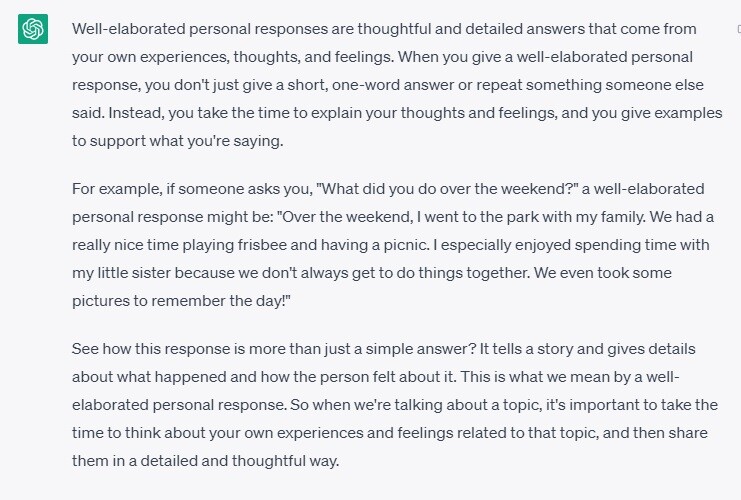Click "them in a detailed and thoughtful way."
Screen dimensions: 741x500
[x=206, y=461]
